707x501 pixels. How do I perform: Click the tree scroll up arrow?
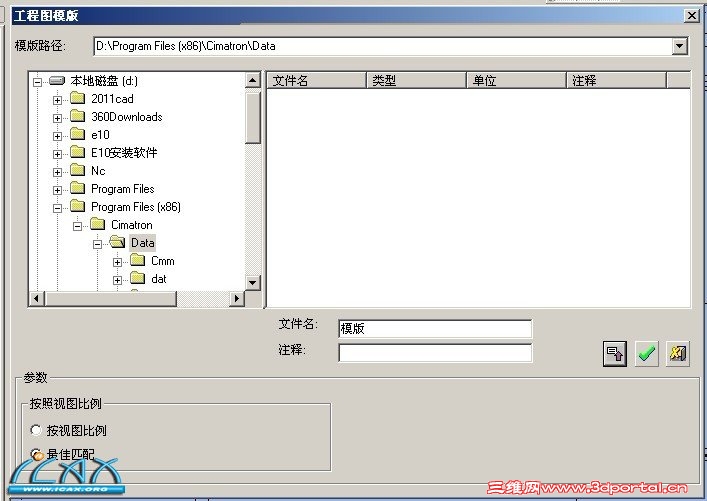(x=252, y=80)
